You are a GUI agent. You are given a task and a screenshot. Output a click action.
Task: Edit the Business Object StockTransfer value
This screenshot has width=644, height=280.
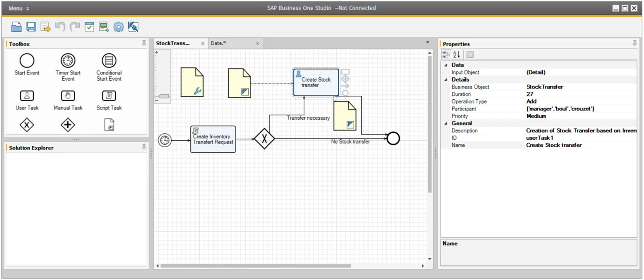point(581,87)
